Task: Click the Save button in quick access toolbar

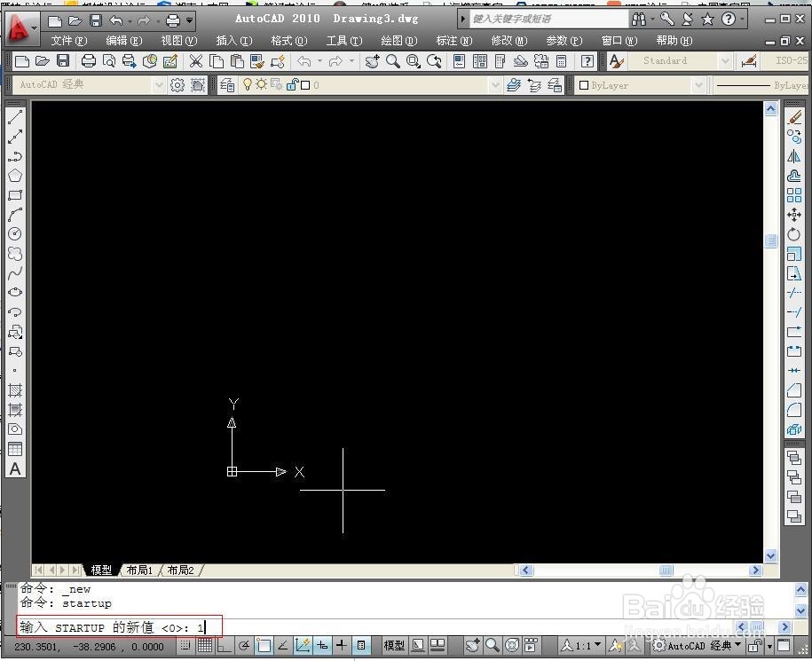Action: coord(96,20)
